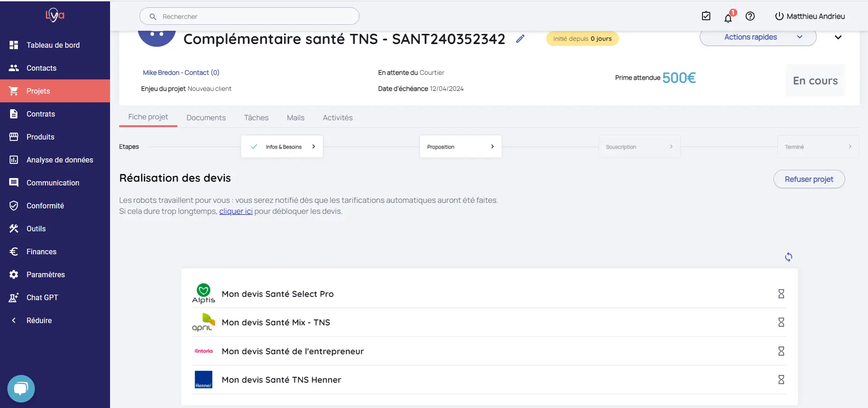Open the chat bubble widget
Screen dimensions: 868x408
pos(21,389)
